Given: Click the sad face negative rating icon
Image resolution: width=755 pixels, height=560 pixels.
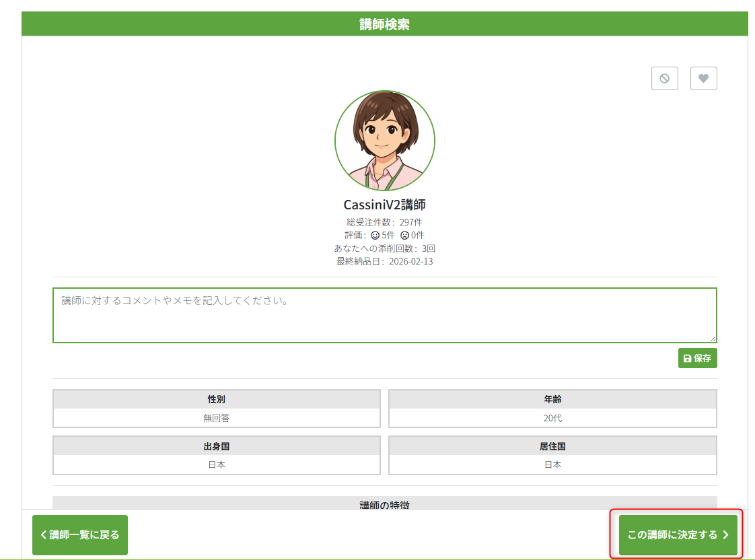Looking at the screenshot, I should 404,236.
